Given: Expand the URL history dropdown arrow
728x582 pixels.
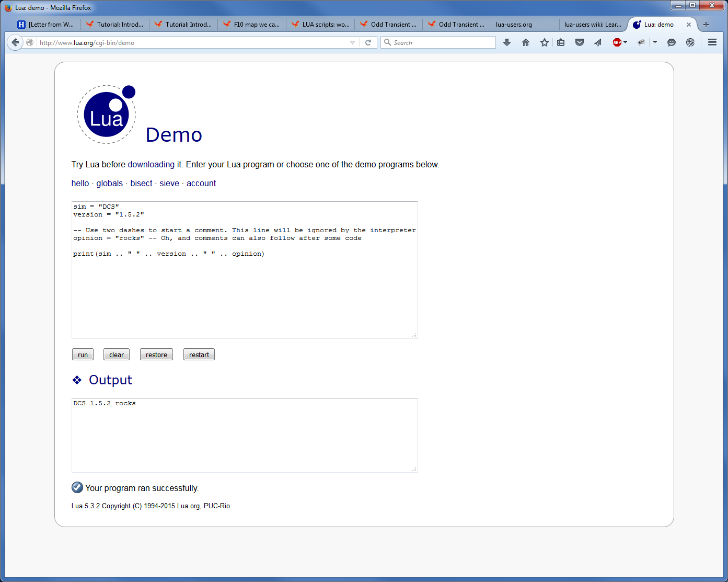Looking at the screenshot, I should [352, 42].
